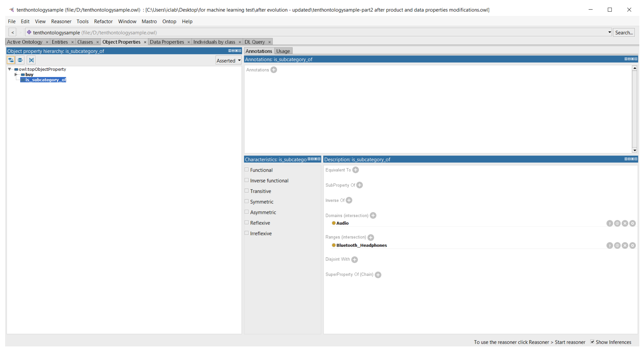Add a new annotation with plus icon

point(274,70)
